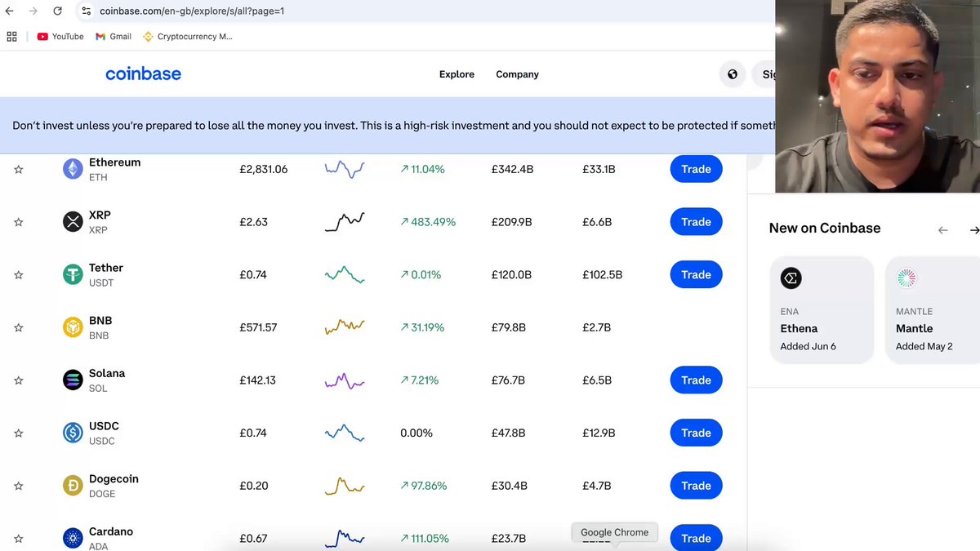Image resolution: width=980 pixels, height=551 pixels.
Task: Click the Cardano change 111.05%
Action: [425, 539]
